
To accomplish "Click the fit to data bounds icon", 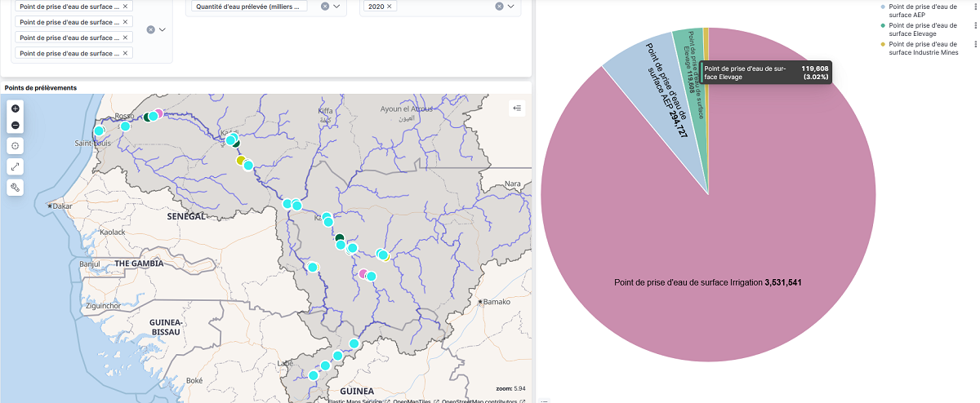I will click(x=16, y=145).
